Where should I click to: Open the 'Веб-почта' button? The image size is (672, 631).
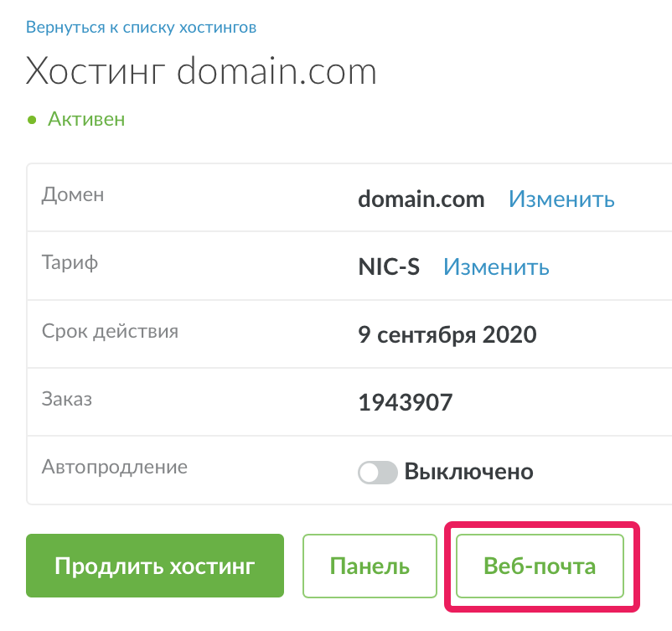540,566
